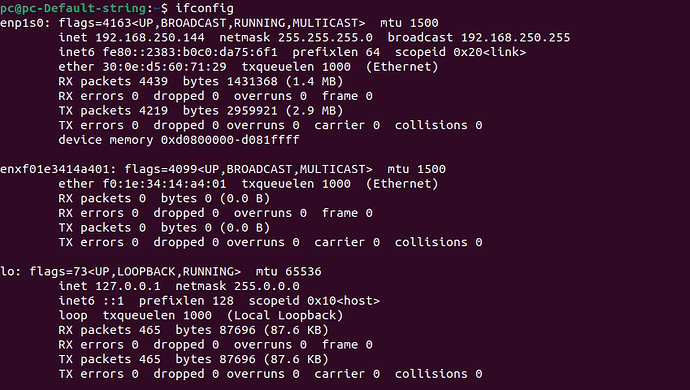The width and height of the screenshot is (690, 390).
Task: Click the IP address 192.168.250.144
Action: coord(150,37)
